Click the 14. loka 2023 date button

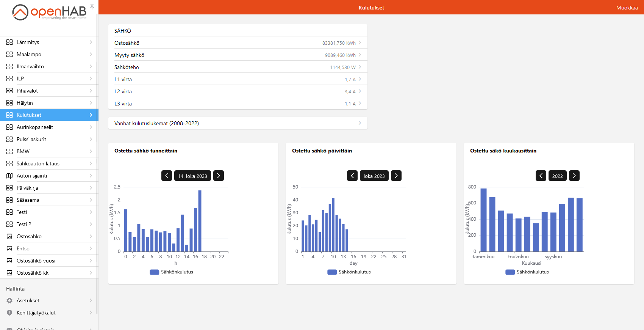(x=192, y=176)
